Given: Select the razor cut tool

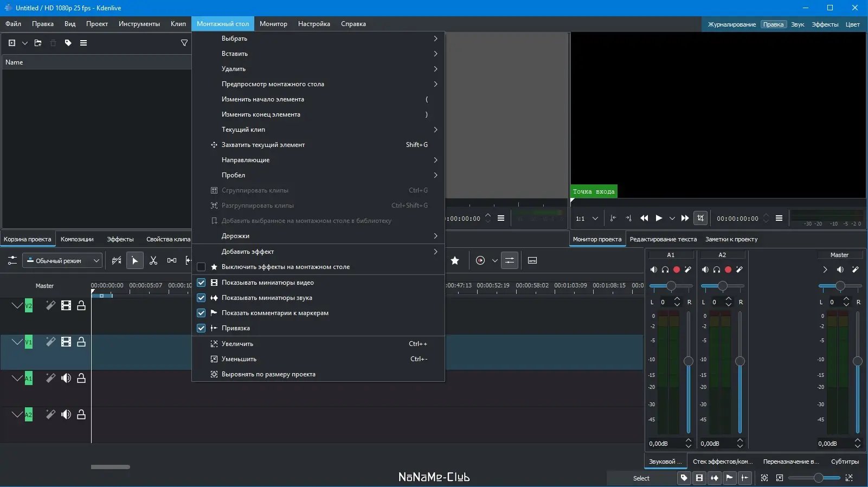Looking at the screenshot, I should [x=153, y=261].
